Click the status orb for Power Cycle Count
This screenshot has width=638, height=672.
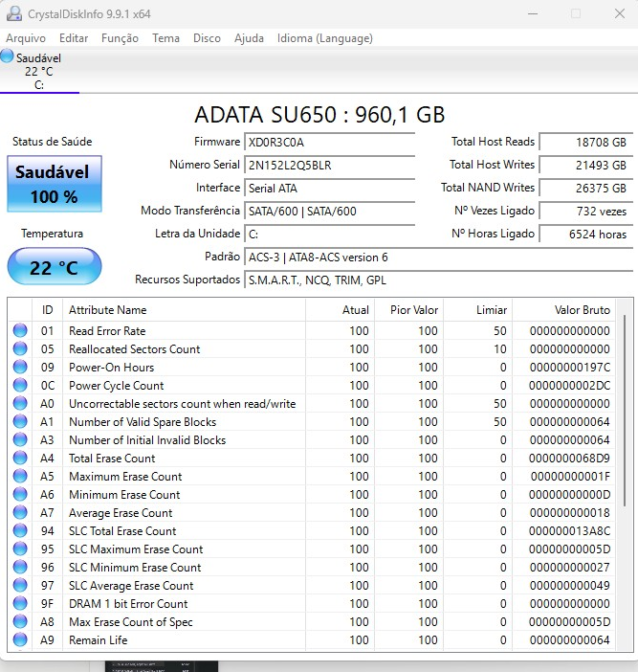coord(20,385)
